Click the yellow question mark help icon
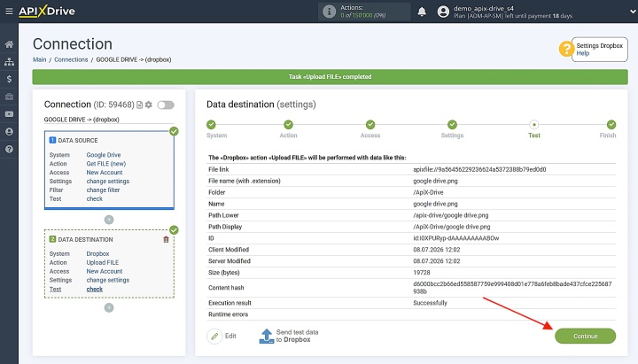This screenshot has height=364, width=638. [x=566, y=50]
